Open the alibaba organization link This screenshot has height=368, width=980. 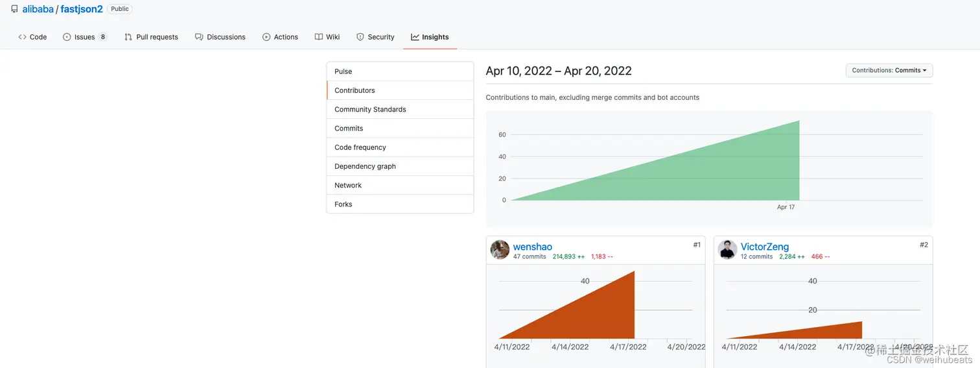38,10
